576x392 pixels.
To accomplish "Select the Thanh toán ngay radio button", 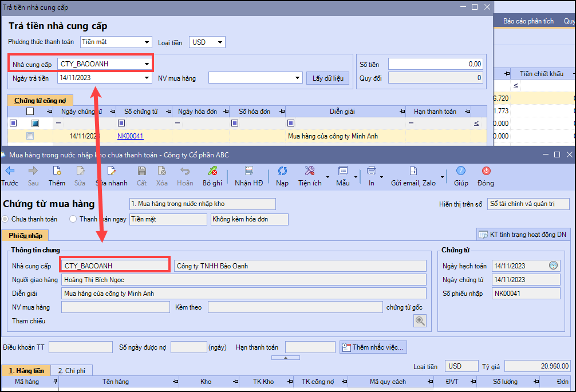I will pos(73,219).
